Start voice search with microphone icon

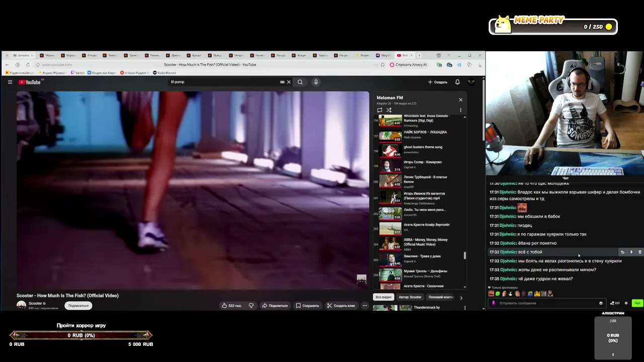pyautogui.click(x=316, y=82)
